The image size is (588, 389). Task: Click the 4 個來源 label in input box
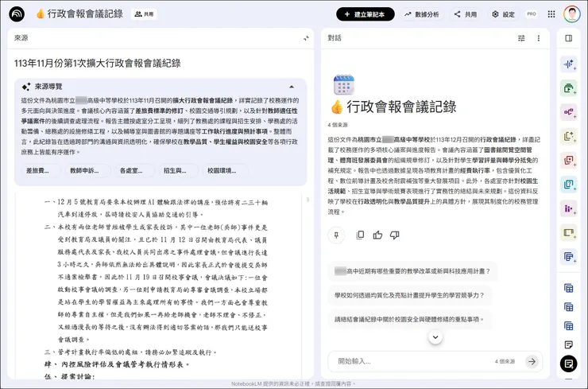pyautogui.click(x=505, y=361)
